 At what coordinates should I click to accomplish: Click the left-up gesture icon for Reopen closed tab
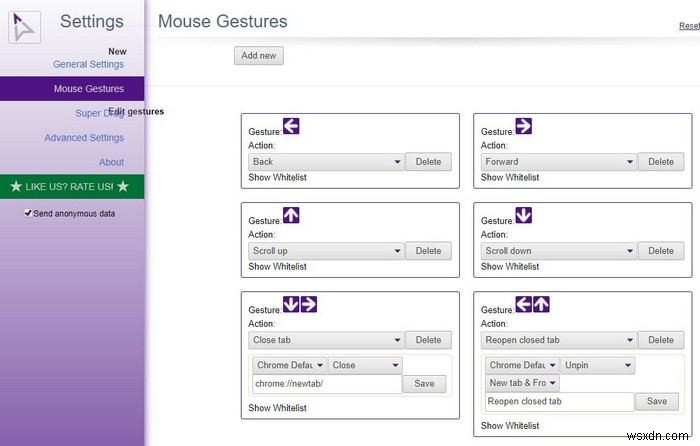pyautogui.click(x=533, y=304)
